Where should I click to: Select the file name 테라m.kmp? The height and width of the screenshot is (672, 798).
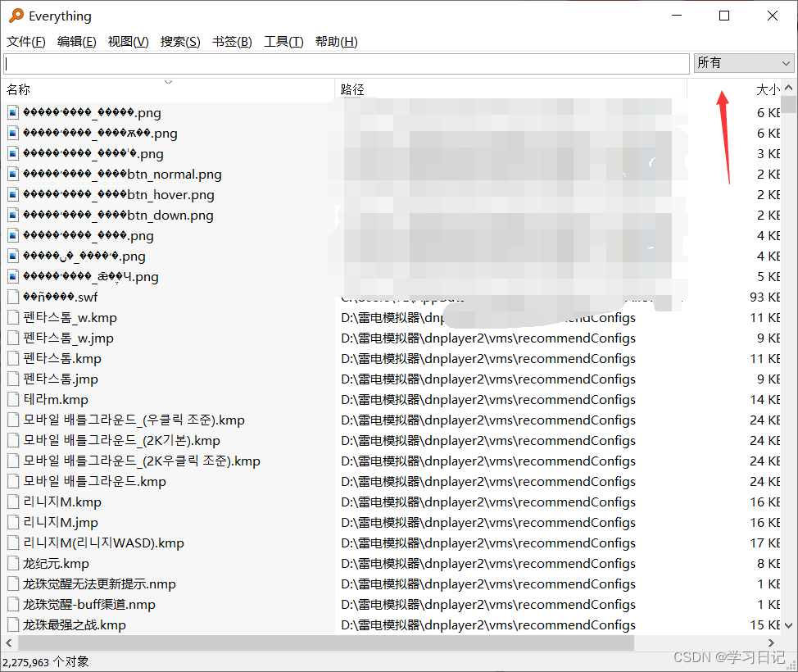click(x=56, y=399)
